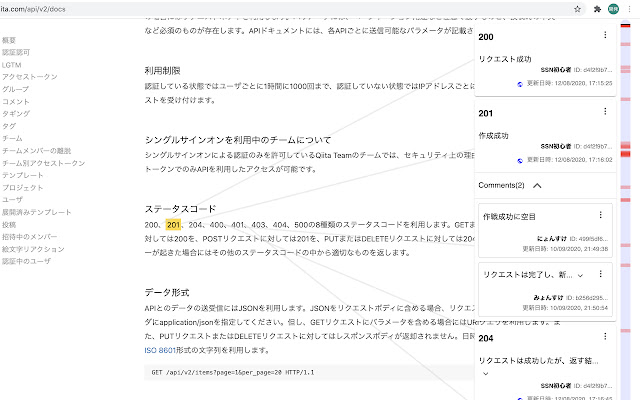Open the options menu of the 201 card

(x=605, y=111)
